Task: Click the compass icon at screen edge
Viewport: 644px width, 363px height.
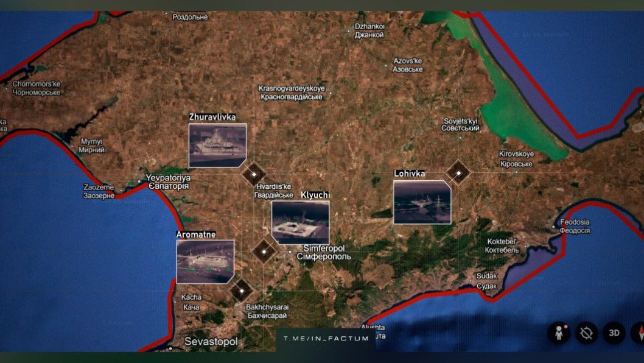Action: [x=639, y=333]
